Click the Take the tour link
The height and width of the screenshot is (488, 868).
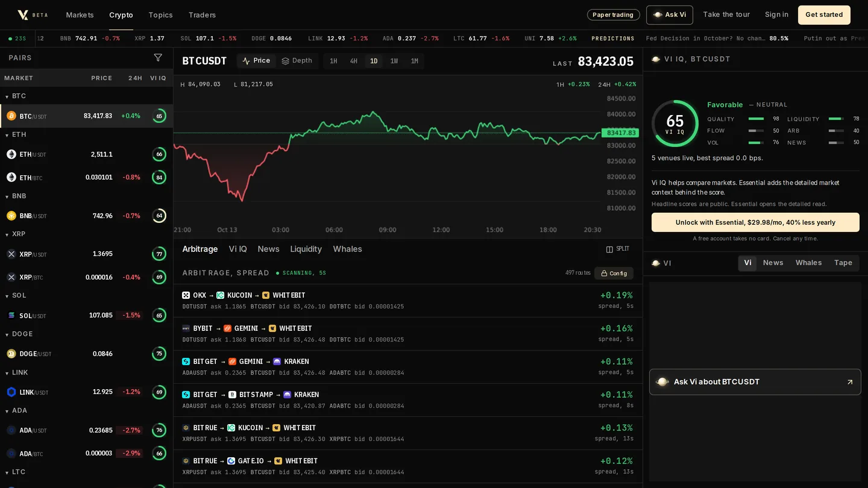(726, 15)
